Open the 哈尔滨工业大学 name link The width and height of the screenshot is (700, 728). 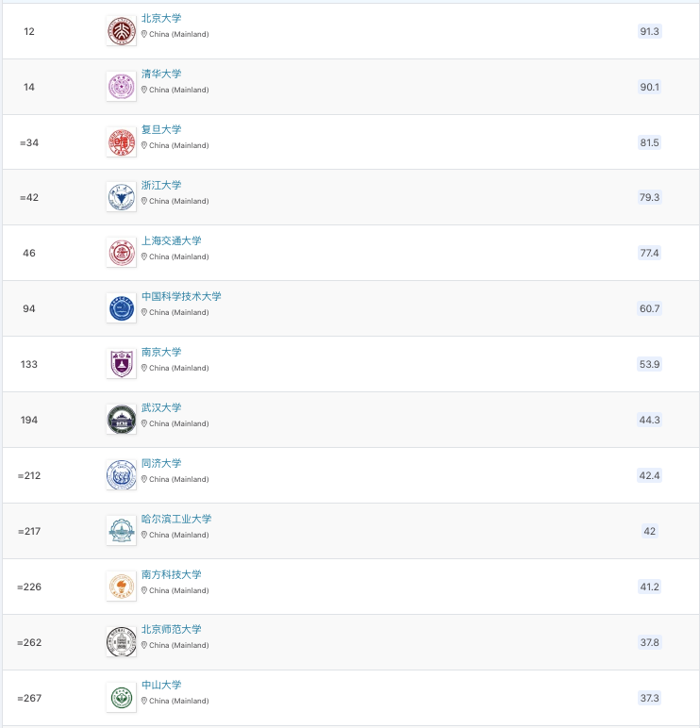[176, 520]
